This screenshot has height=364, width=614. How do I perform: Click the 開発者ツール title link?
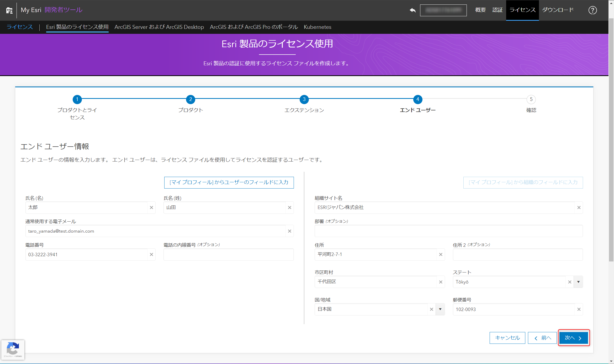click(x=63, y=10)
